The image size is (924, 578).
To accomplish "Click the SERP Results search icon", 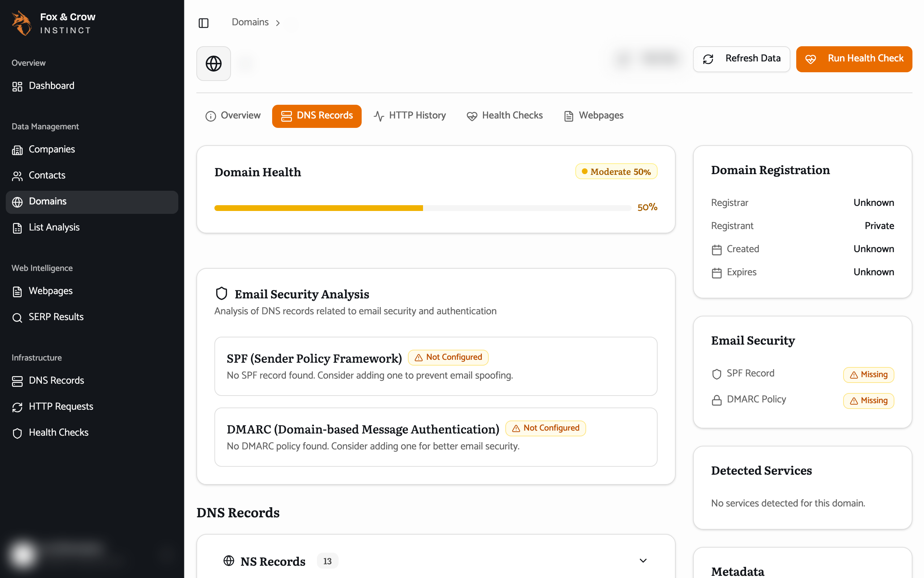I will click(17, 318).
